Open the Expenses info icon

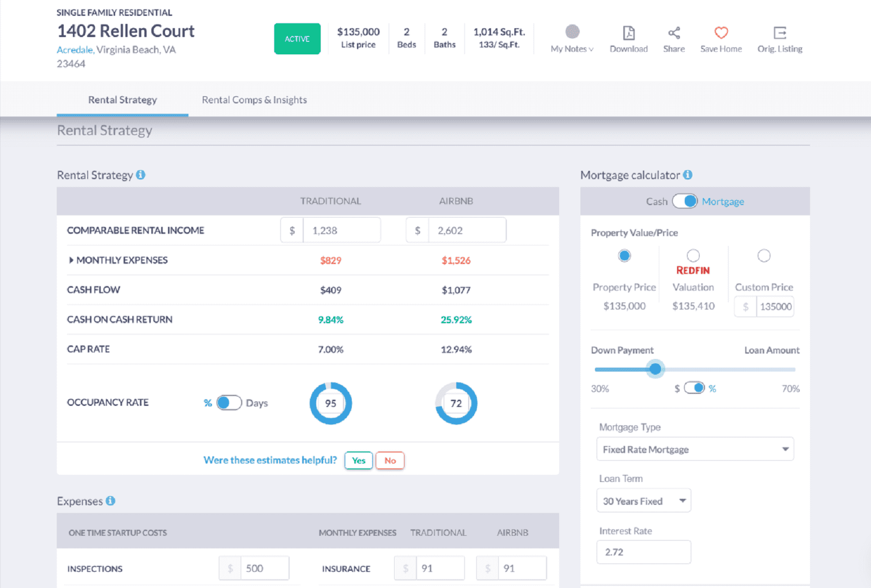click(111, 500)
